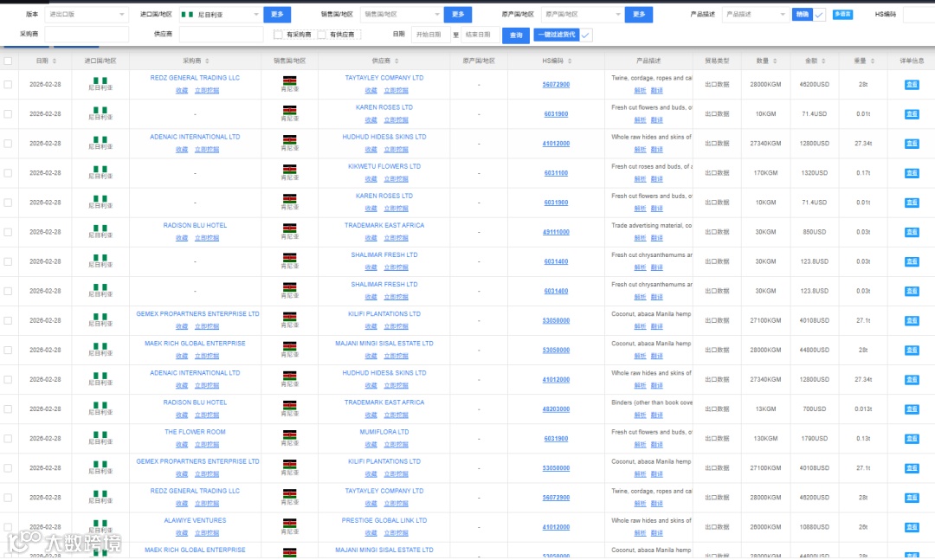The height and width of the screenshot is (560, 935).
Task: Open buyer link ALAWIYE VENTURES
Action: [x=195, y=521]
